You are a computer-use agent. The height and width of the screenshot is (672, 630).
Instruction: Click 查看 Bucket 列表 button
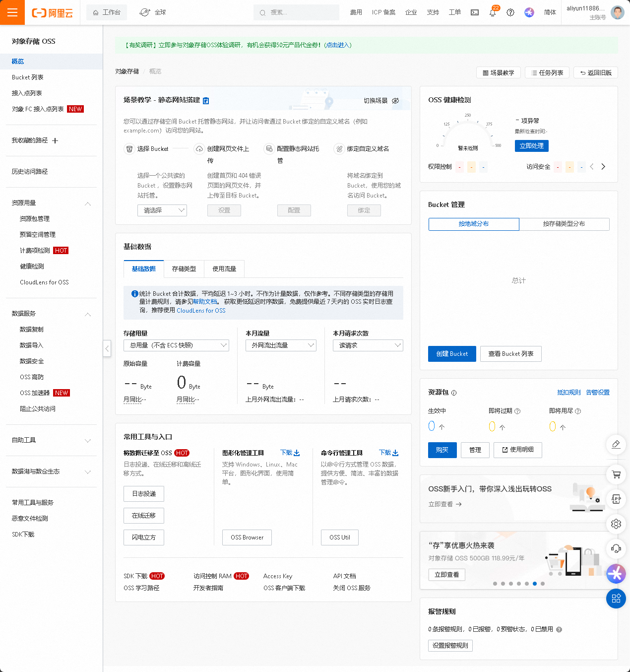pyautogui.click(x=511, y=354)
